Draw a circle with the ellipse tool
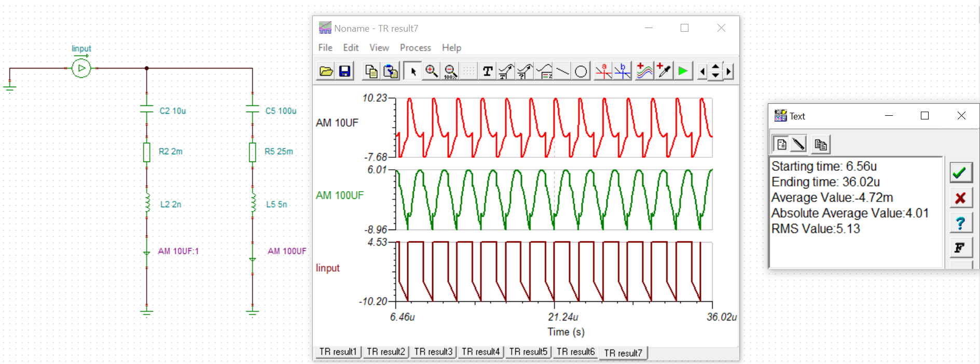 [x=581, y=71]
